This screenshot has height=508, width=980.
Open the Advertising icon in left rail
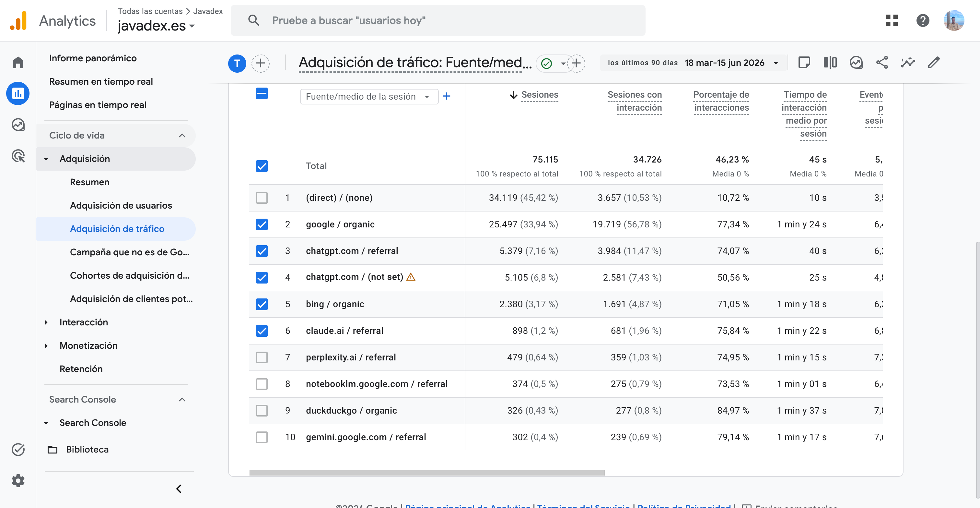tap(18, 156)
